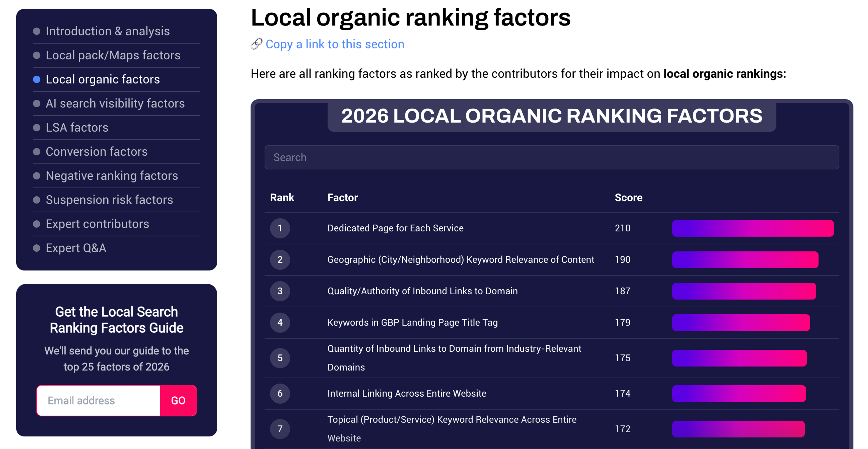Select rank 1 circle badge
Image resolution: width=868 pixels, height=449 pixels.
pos(280,228)
